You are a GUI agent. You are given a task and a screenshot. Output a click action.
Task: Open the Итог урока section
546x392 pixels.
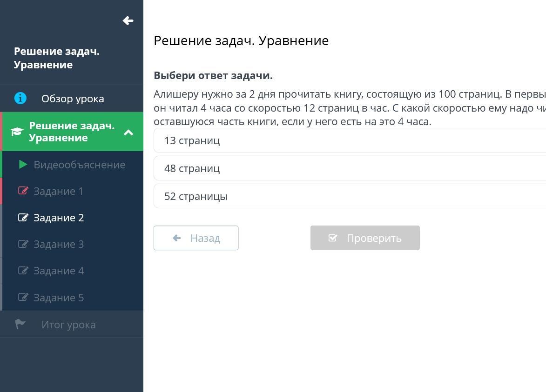click(x=68, y=325)
